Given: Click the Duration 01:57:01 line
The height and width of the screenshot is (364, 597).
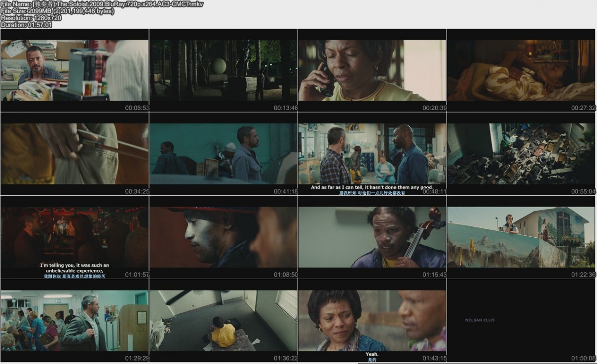Looking at the screenshot, I should [x=26, y=25].
